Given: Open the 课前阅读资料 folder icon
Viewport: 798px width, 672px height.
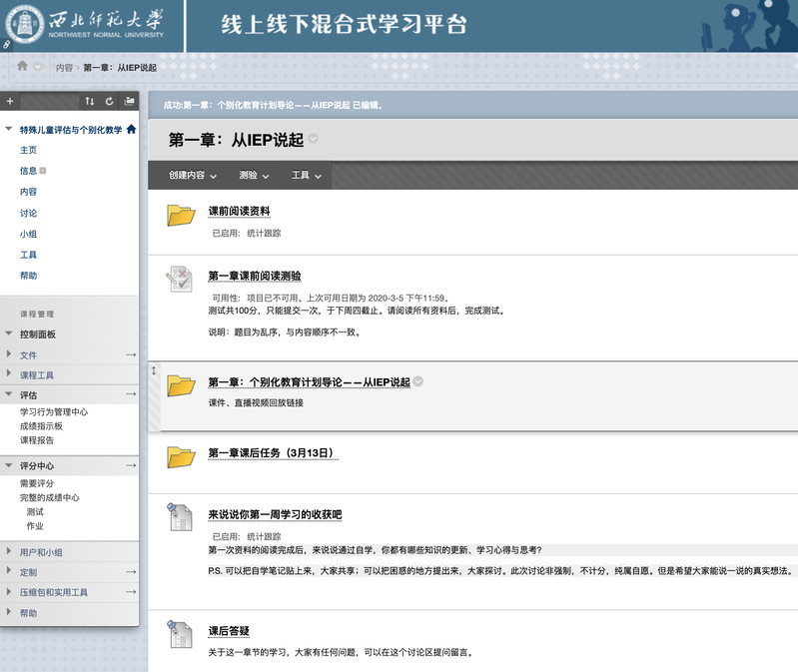Looking at the screenshot, I should click(x=180, y=215).
